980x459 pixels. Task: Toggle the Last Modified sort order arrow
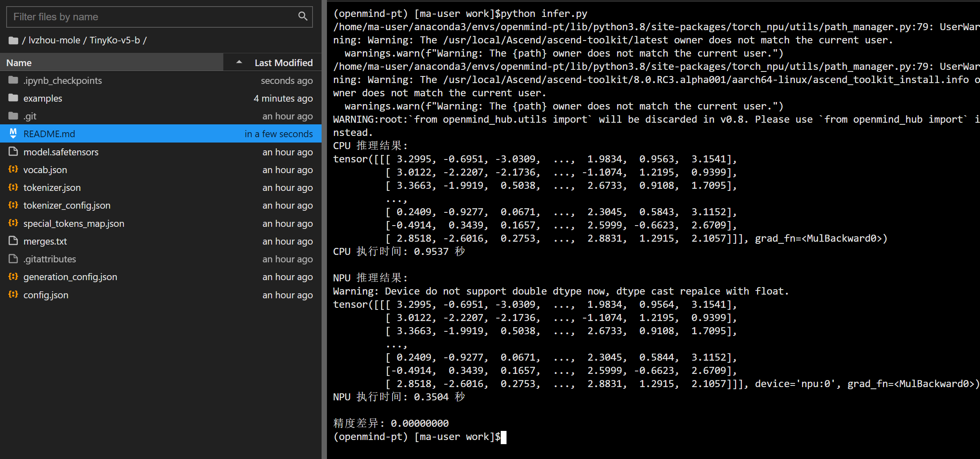point(239,62)
